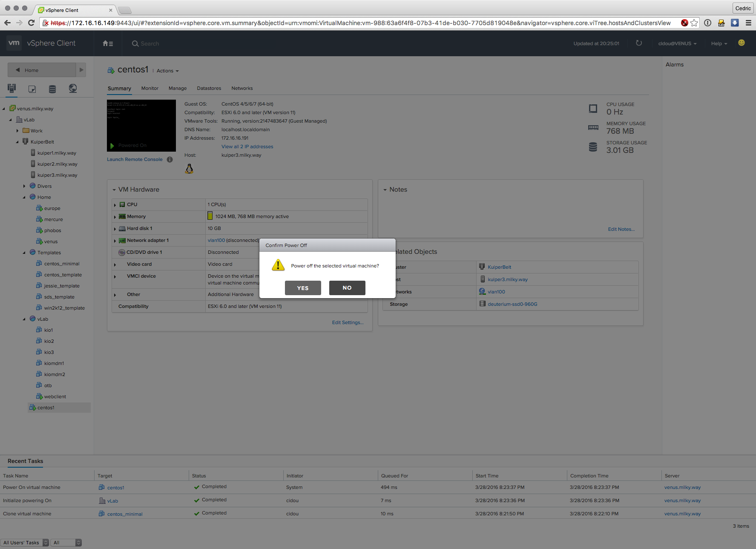Open the cidou@VENUS user dropdown
756x549 pixels.
pos(677,43)
